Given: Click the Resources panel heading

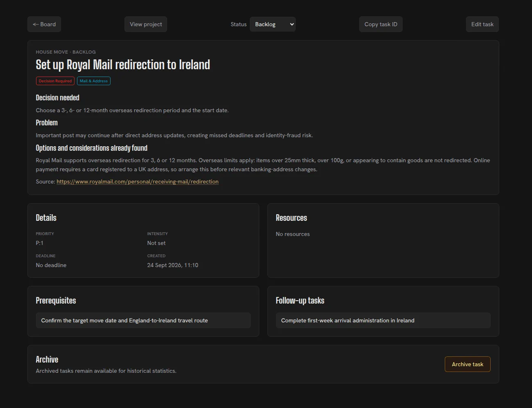Looking at the screenshot, I should (292, 218).
